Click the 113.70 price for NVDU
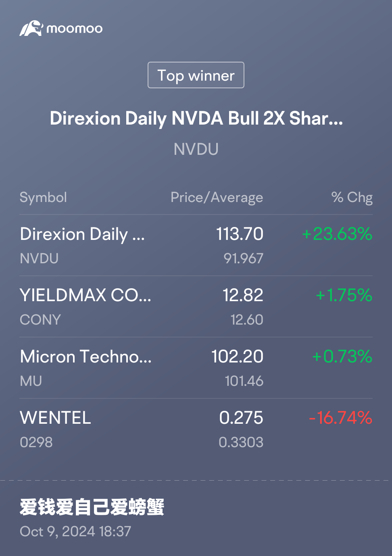392x556 pixels. point(240,234)
